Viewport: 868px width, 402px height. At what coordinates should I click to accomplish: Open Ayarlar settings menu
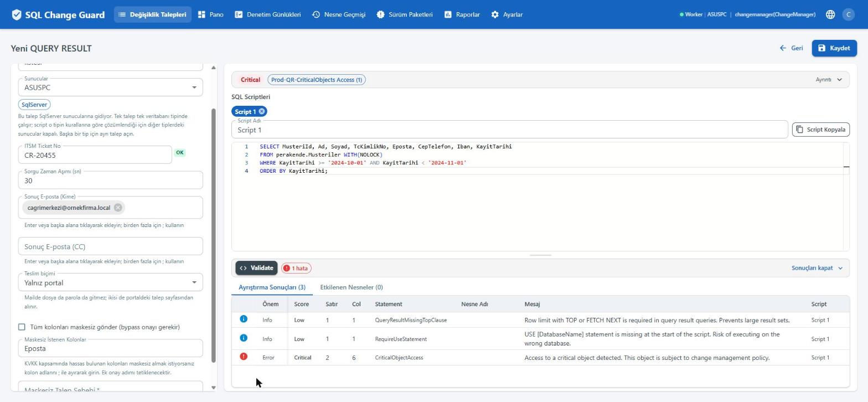[x=507, y=14]
